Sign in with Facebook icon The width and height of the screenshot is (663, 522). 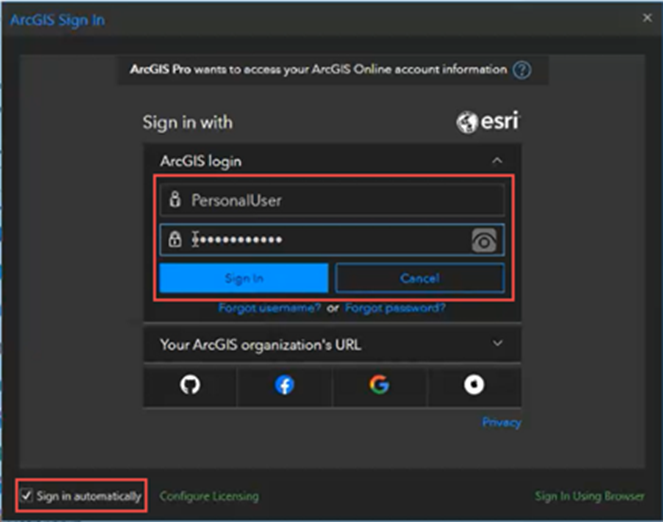pos(285,385)
